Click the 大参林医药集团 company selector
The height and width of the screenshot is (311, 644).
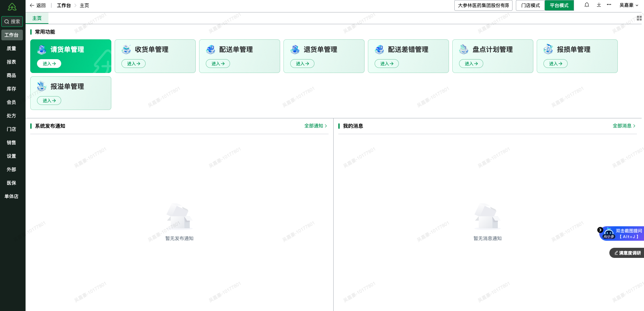coord(483,5)
